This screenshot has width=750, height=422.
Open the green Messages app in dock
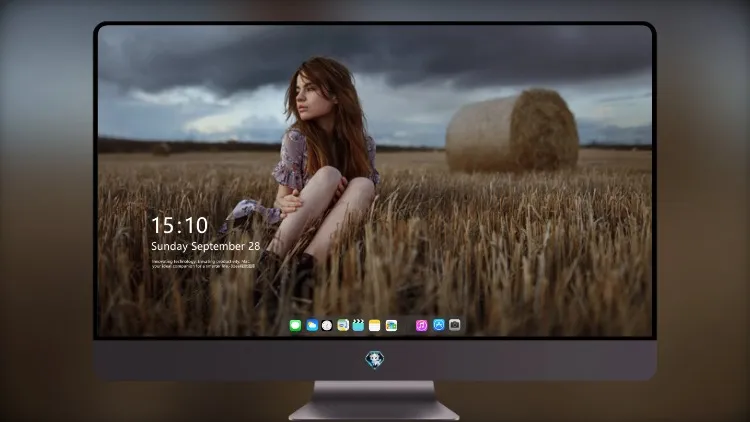(295, 325)
